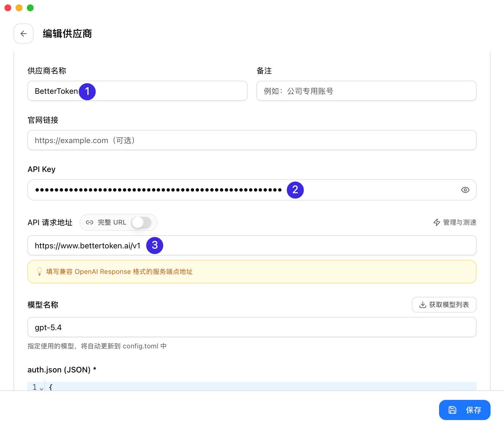Click the link icon beside 完整 URL

pos(90,222)
